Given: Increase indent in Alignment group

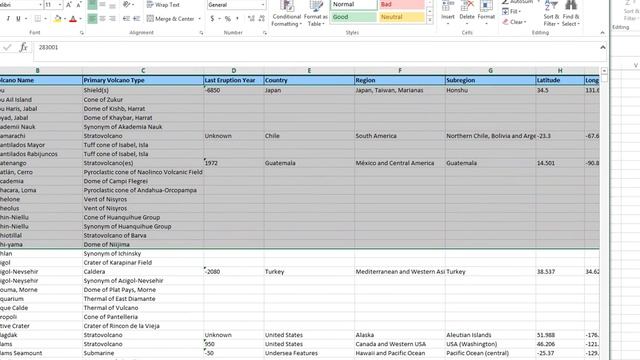Looking at the screenshot, I should (x=137, y=19).
